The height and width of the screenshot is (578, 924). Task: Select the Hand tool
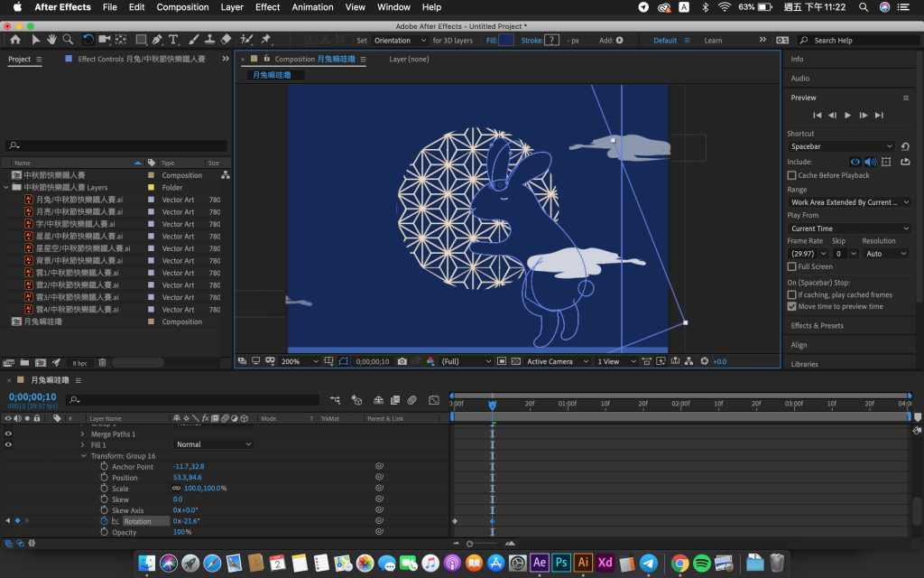pyautogui.click(x=52, y=40)
